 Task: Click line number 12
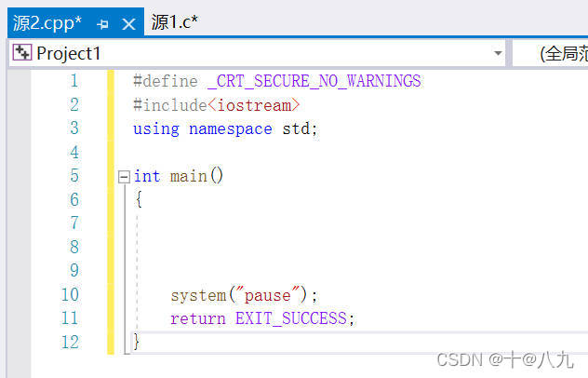click(x=70, y=343)
